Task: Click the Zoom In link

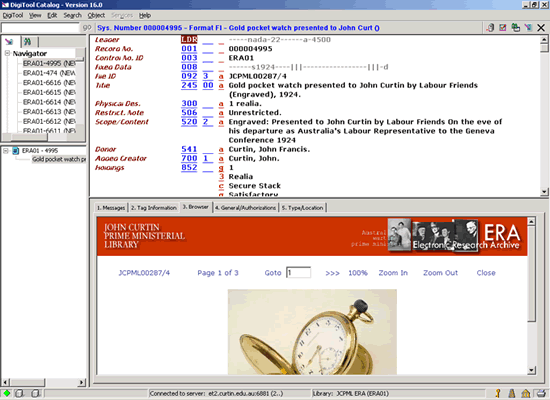Action: tap(393, 273)
